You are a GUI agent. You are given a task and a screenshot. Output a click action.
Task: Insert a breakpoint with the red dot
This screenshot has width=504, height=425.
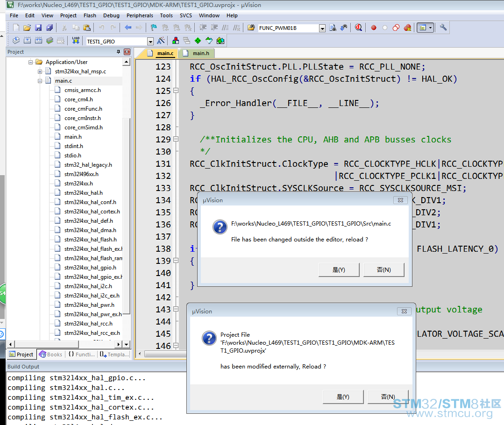[374, 28]
